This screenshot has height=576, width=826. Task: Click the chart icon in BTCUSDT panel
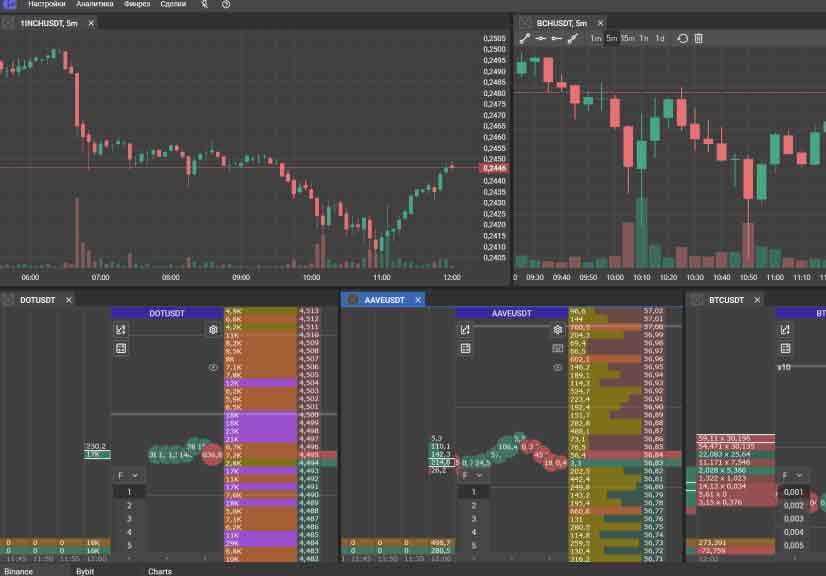[x=785, y=329]
